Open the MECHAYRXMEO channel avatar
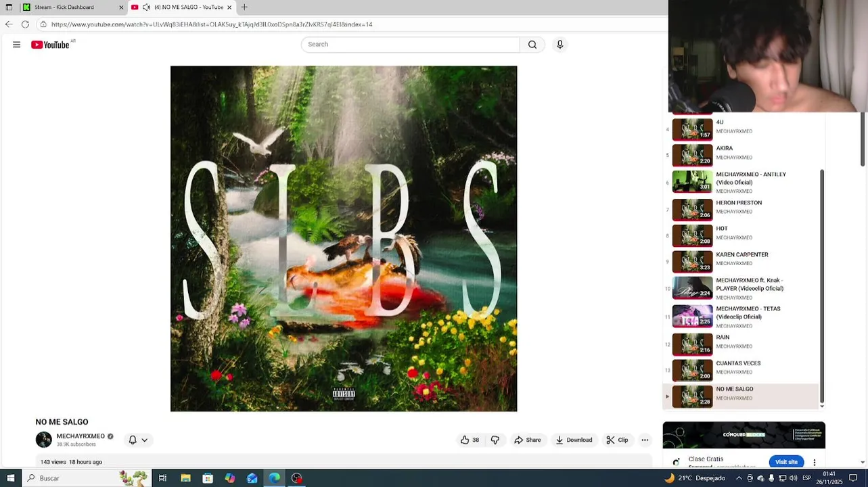The width and height of the screenshot is (868, 487). click(x=44, y=440)
